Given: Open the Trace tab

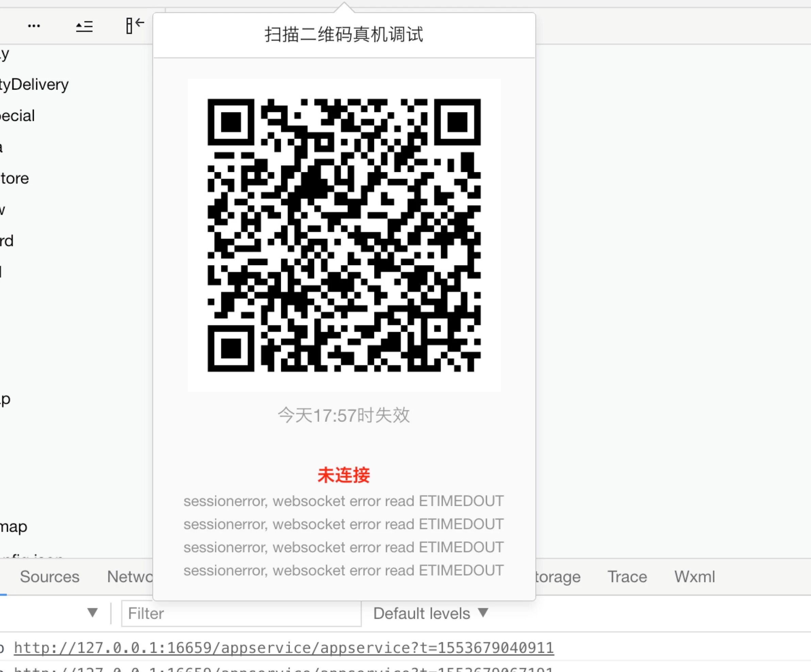Looking at the screenshot, I should [x=627, y=577].
